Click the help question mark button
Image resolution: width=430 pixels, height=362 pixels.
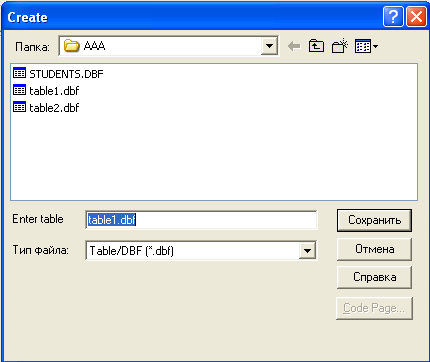click(393, 16)
